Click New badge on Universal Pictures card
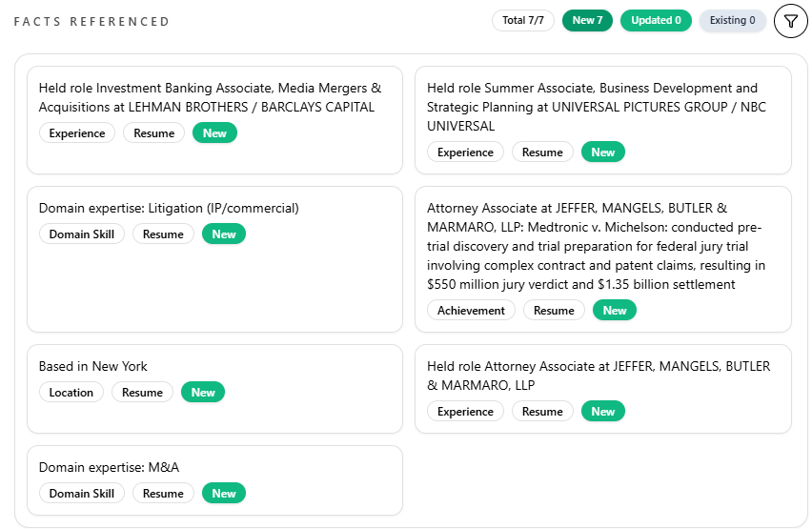 click(602, 153)
